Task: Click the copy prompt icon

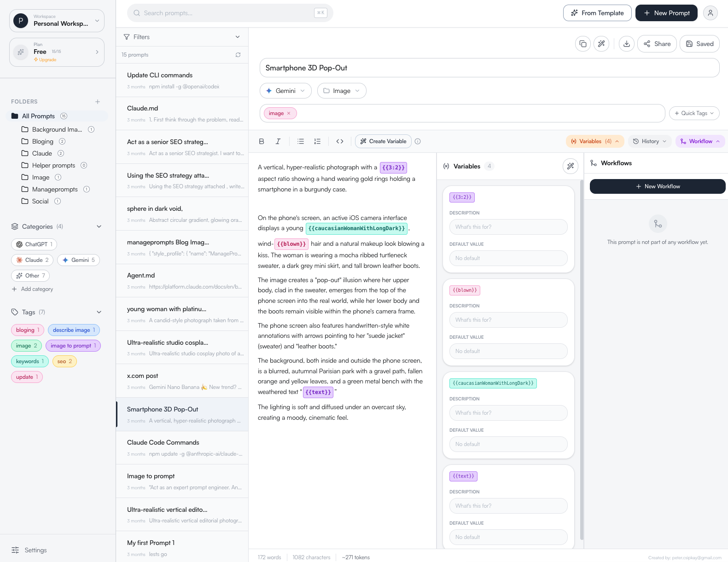Action: 583,44
